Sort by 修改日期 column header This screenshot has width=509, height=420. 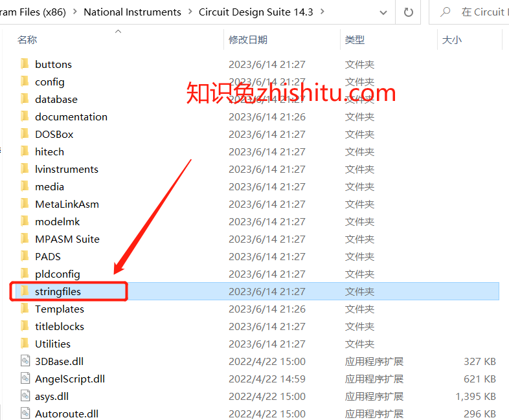(248, 39)
